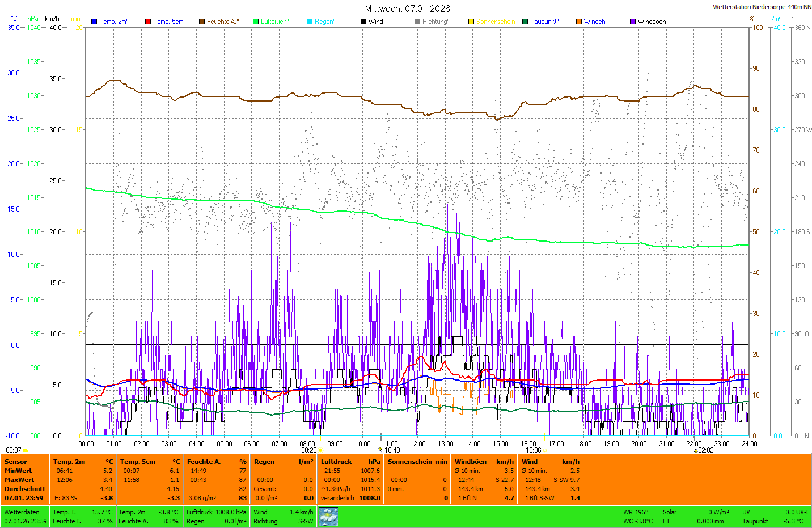
Task: Click the Windböen column header in table
Action: click(471, 462)
